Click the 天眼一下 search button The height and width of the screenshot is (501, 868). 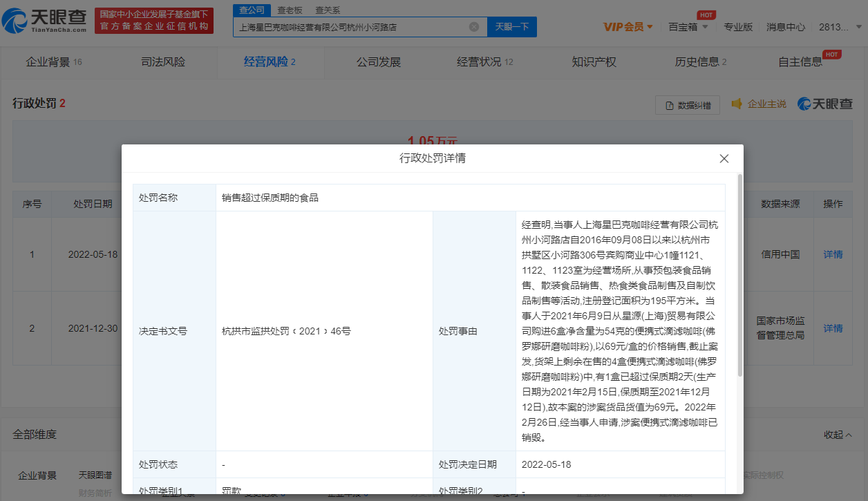coord(512,27)
